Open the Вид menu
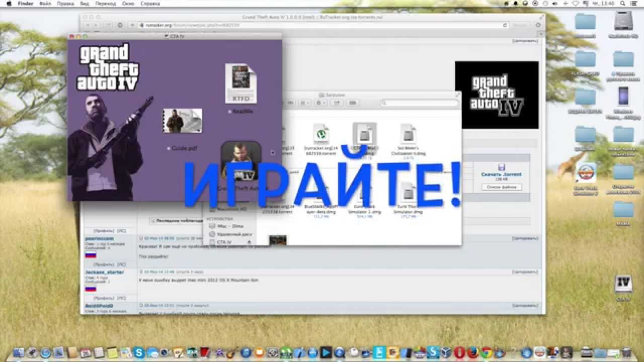The width and height of the screenshot is (644, 362). pos(84,3)
